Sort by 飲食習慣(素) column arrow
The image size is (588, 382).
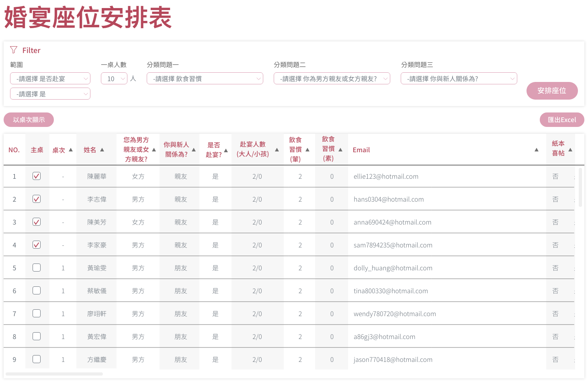(x=340, y=150)
